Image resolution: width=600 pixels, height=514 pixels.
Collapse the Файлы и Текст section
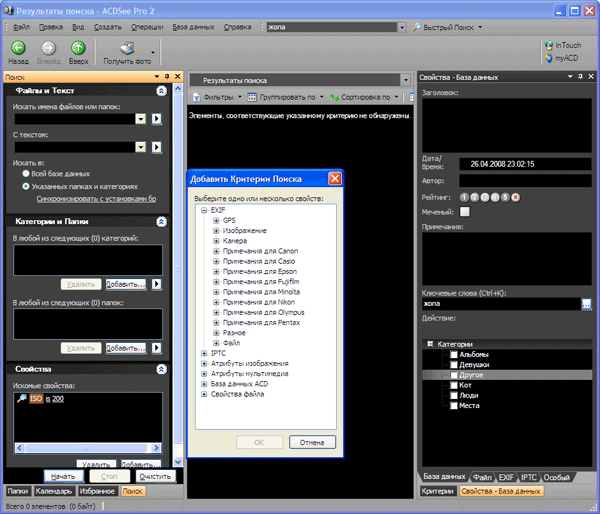point(161,91)
